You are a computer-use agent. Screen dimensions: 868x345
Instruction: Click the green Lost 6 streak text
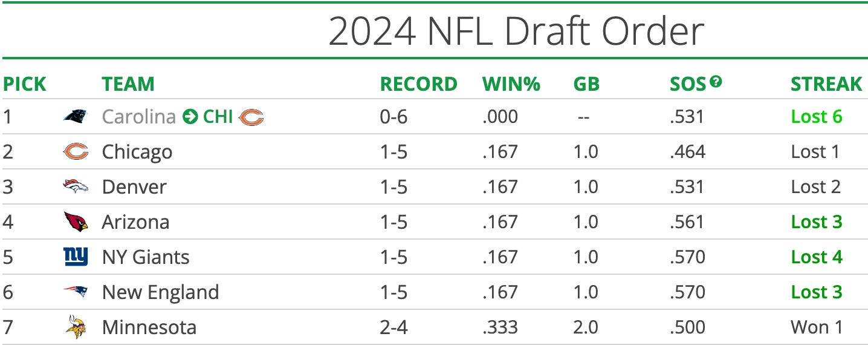coord(816,117)
